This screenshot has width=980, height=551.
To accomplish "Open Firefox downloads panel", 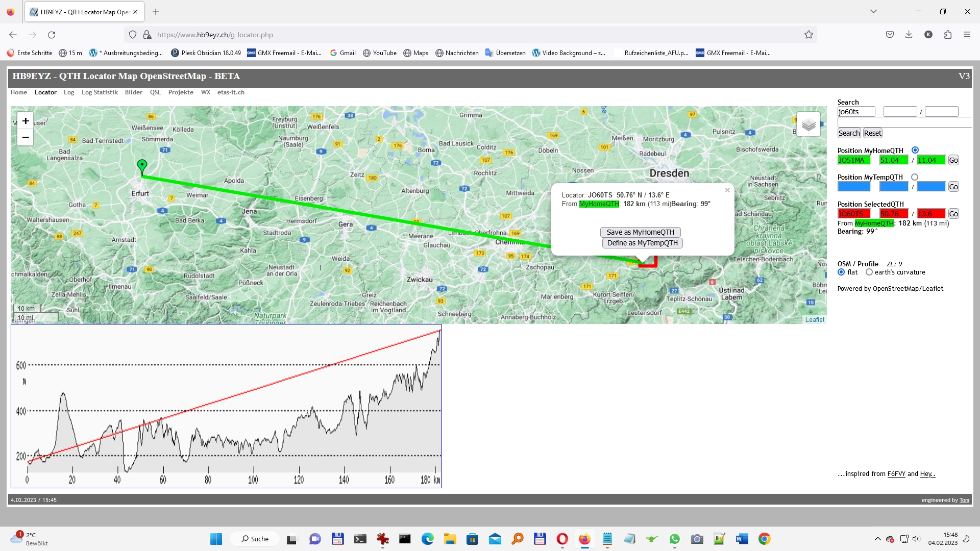I will coord(909,35).
